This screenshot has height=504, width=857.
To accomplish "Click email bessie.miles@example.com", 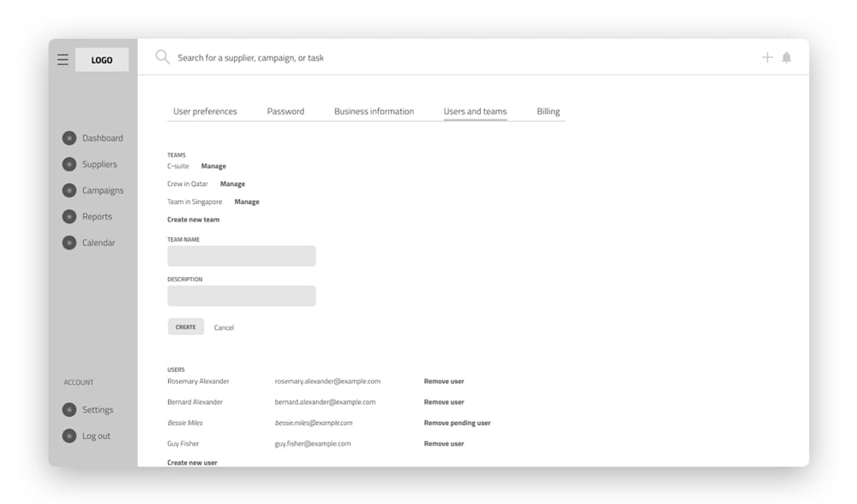I will [314, 423].
